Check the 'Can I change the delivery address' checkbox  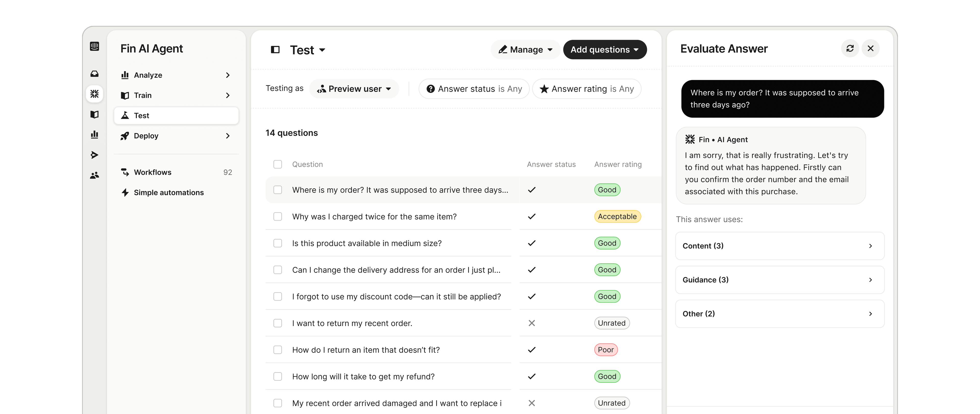(x=278, y=270)
